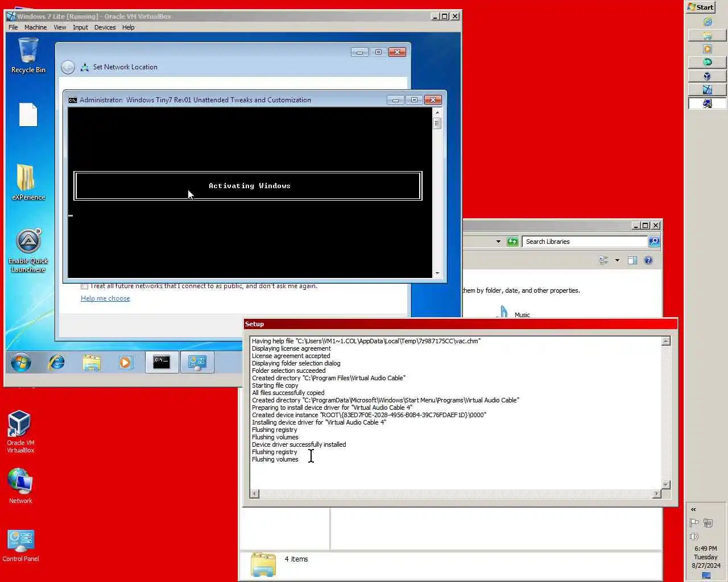Viewport: 728px width, 582px height.
Task: Switch to the Explorer host taskbar button
Action: click(x=707, y=35)
